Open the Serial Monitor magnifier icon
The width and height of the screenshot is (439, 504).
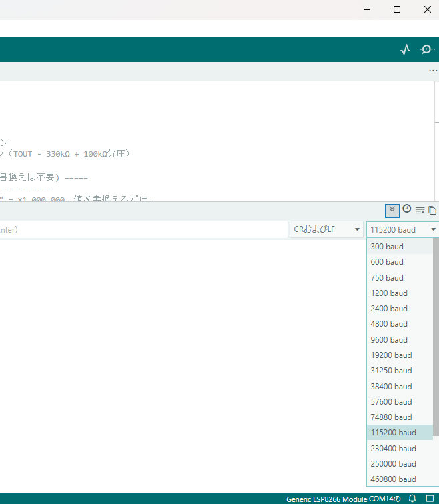coord(428,49)
